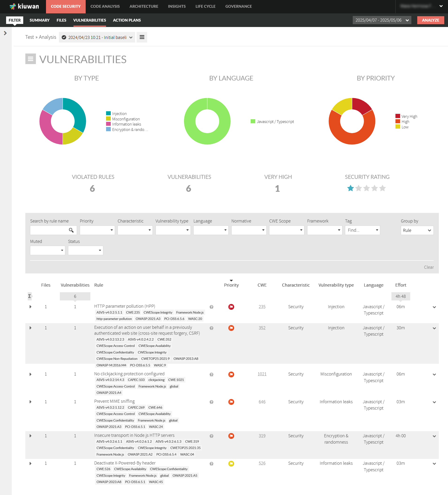Click the yellow Low priority flag icon

(x=231, y=464)
